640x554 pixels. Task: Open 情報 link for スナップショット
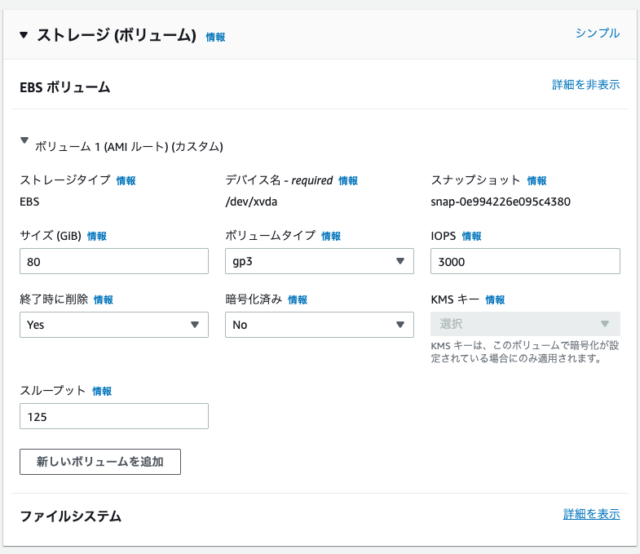click(x=537, y=180)
